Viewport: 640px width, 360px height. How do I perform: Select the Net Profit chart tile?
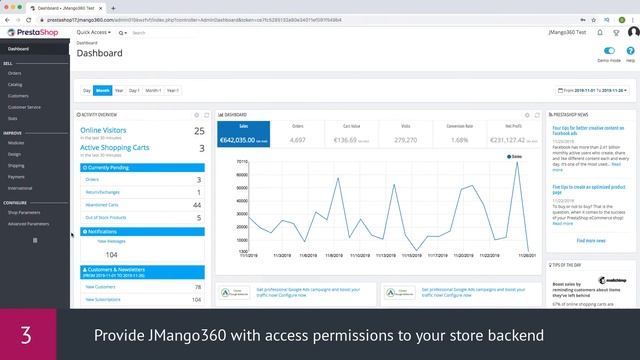[x=513, y=134]
